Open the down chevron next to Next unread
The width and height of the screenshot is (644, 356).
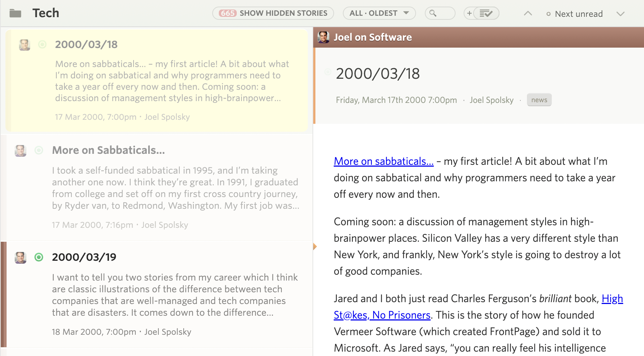pyautogui.click(x=621, y=15)
